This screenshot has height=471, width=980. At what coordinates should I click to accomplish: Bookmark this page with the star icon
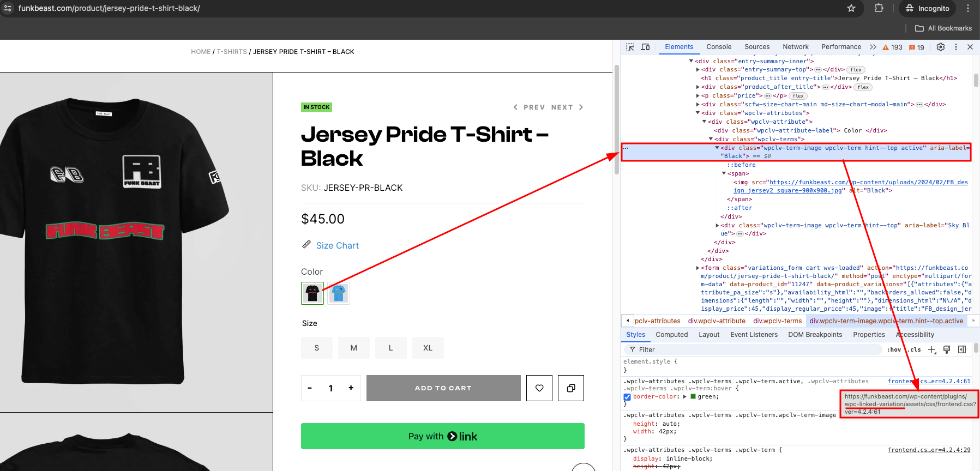[x=851, y=8]
